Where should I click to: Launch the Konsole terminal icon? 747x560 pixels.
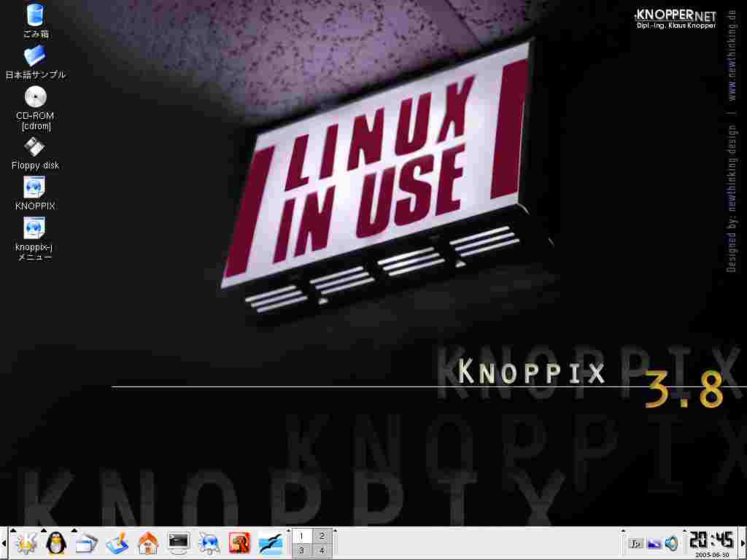pos(179,543)
